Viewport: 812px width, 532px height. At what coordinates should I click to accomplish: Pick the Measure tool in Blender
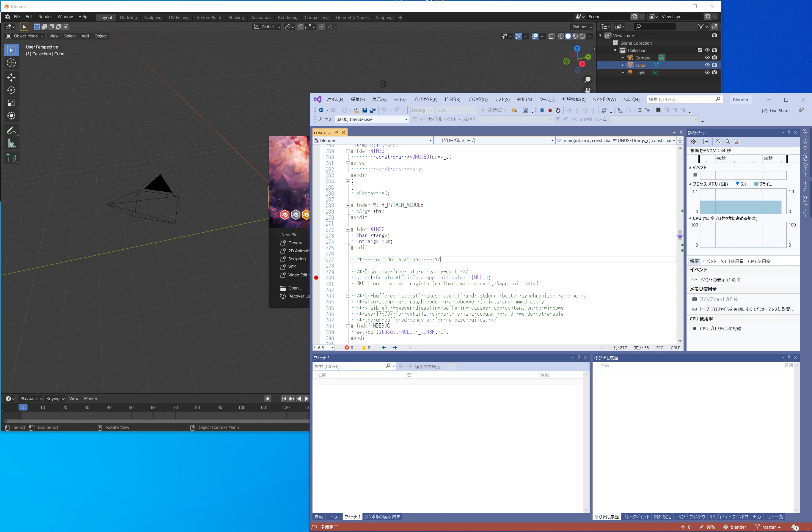[x=11, y=144]
